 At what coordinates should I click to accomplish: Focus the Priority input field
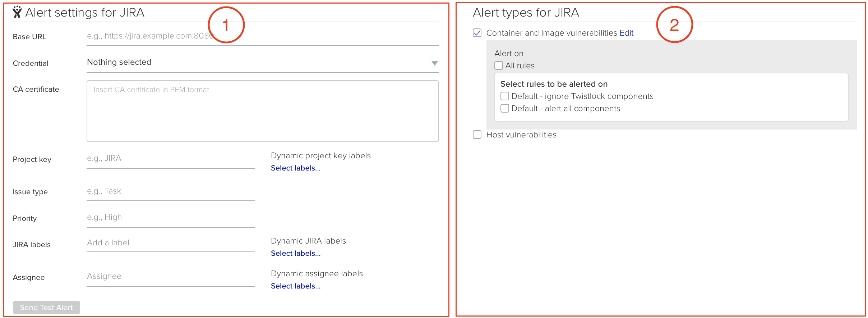coord(171,218)
